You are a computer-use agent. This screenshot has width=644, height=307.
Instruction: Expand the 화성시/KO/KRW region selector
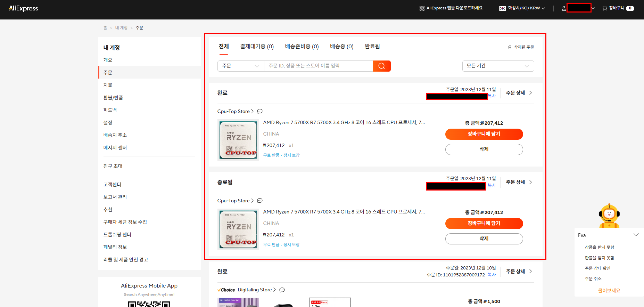coord(522,8)
